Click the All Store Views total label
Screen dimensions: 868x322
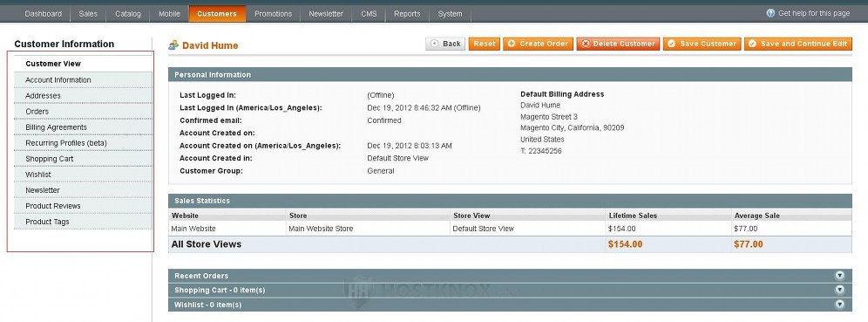coord(207,243)
